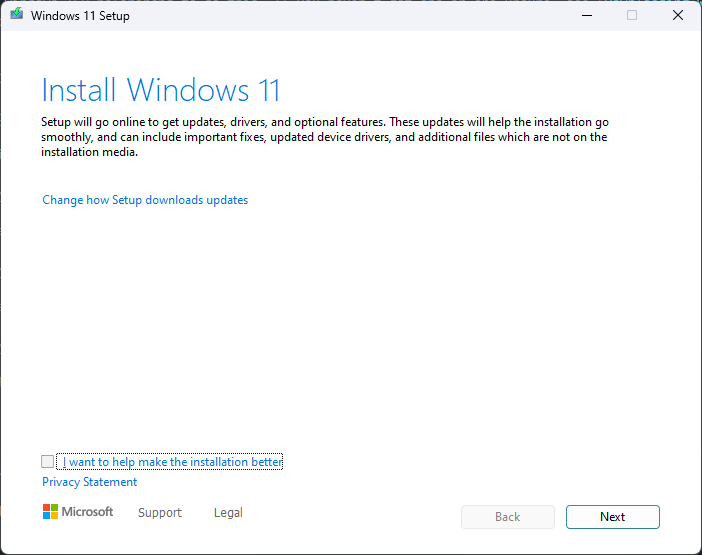702x555 pixels.
Task: Open "Change how Setup downloads updates" link
Action: pos(145,200)
